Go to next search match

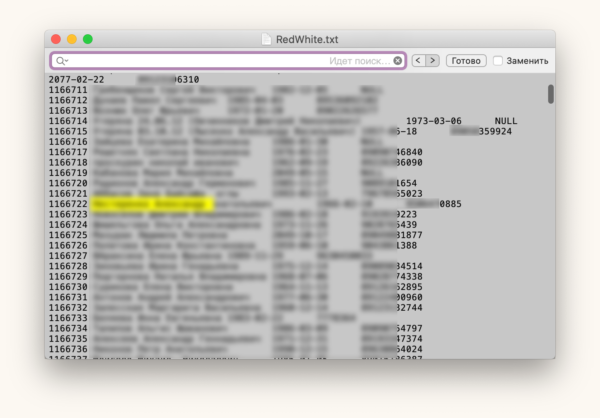[432, 61]
